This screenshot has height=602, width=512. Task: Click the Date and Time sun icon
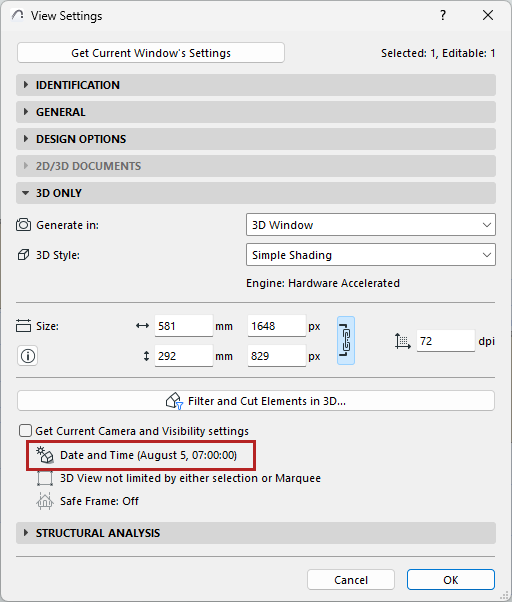coord(45,455)
